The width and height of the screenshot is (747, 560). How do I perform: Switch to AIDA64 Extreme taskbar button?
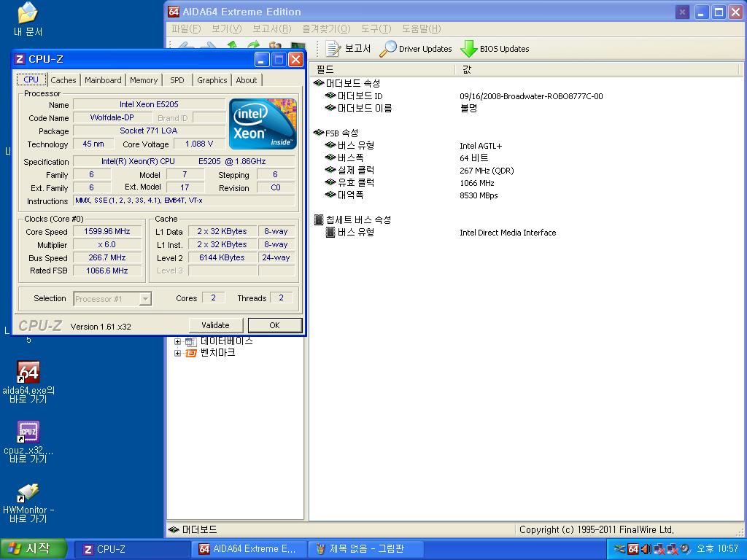pyautogui.click(x=250, y=549)
